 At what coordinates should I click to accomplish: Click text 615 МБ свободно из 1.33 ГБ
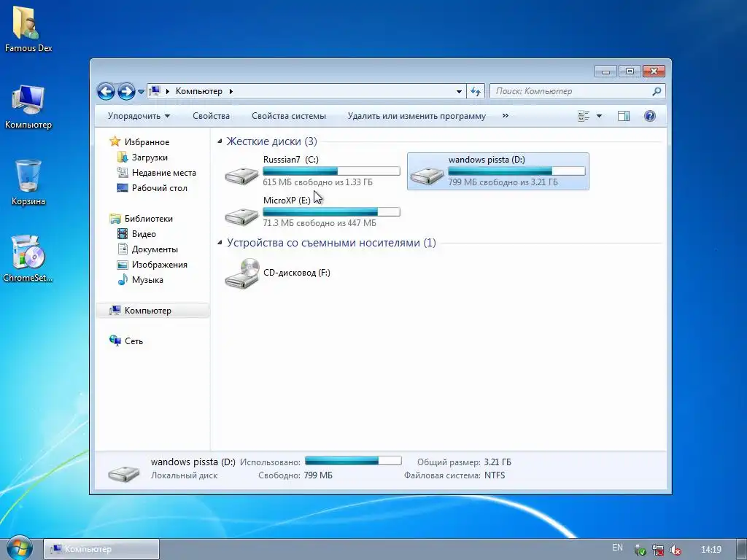pos(318,182)
